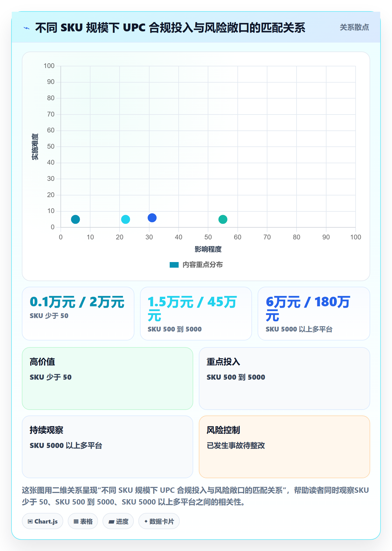Click the 已发生事故待整改 text
Screen dimensions: 392x551
[236, 445]
